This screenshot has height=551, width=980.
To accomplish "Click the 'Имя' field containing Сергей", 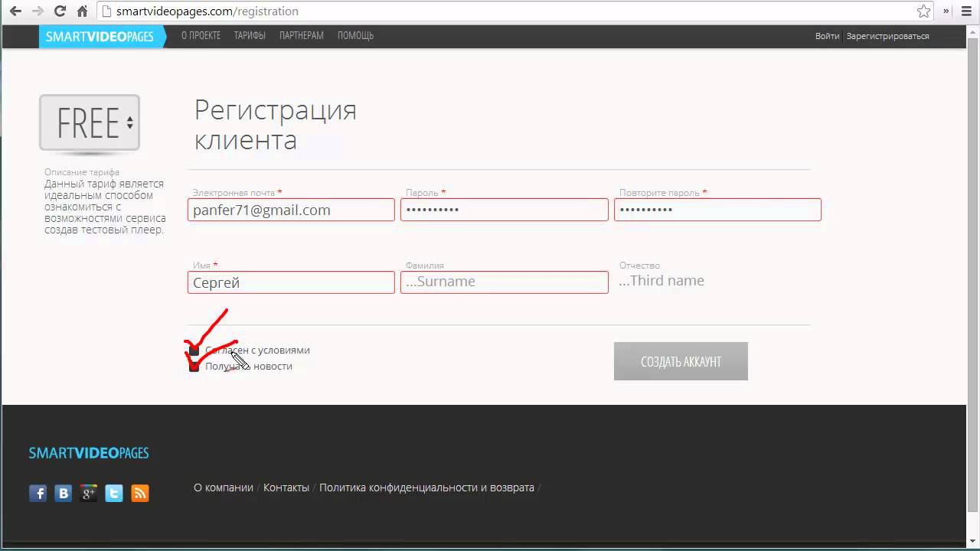I will (291, 282).
